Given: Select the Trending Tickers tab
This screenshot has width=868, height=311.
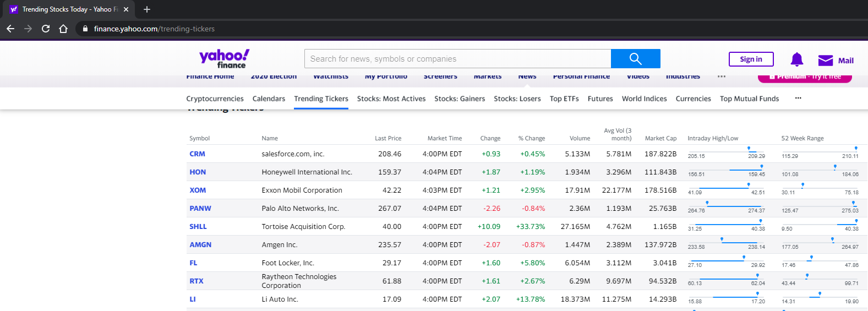Looking at the screenshot, I should (x=321, y=99).
